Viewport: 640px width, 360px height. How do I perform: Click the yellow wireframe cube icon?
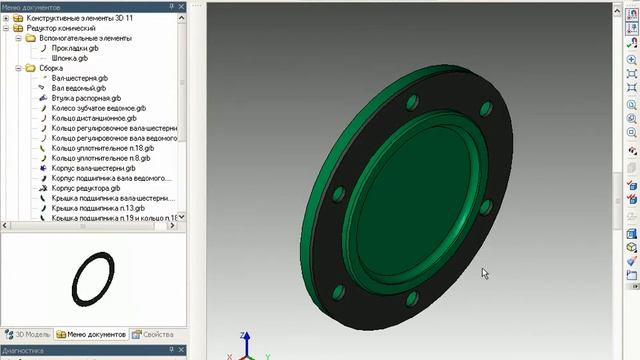tap(631, 247)
